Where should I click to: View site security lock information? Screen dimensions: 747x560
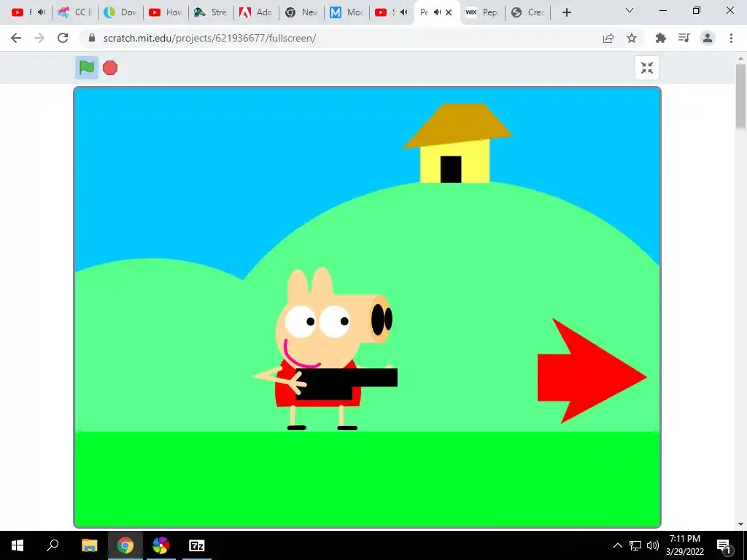tap(92, 38)
